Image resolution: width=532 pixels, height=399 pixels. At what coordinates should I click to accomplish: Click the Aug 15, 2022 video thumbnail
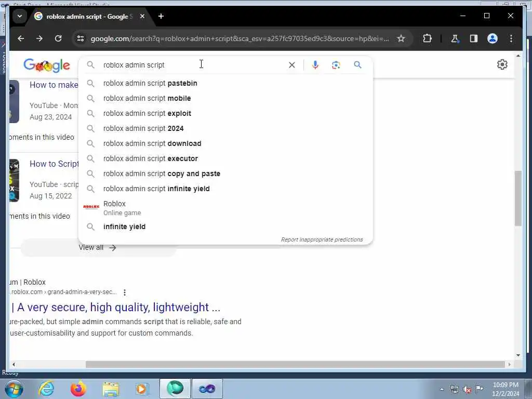(14, 180)
